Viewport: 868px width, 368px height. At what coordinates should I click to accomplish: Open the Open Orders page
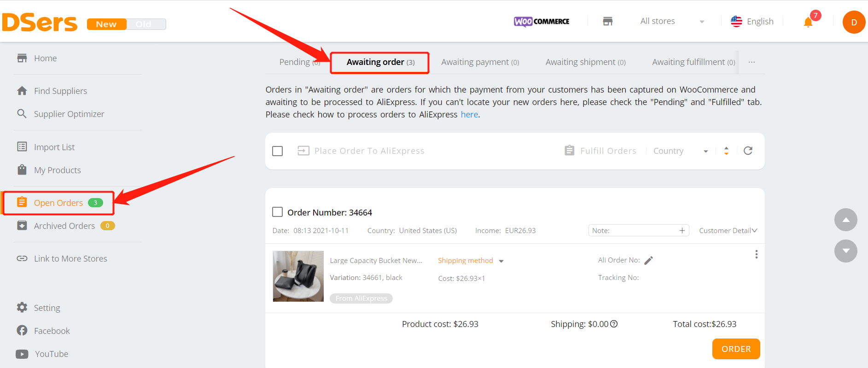pos(58,203)
